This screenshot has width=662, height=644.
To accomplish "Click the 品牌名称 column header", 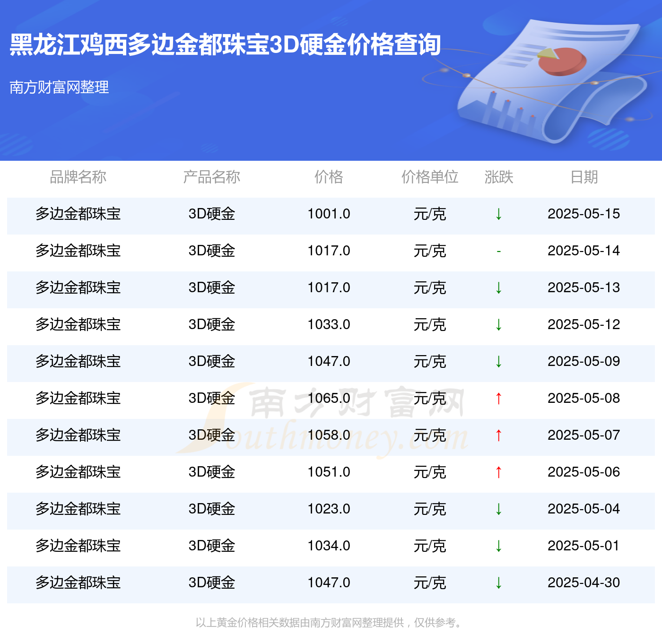I will (78, 177).
